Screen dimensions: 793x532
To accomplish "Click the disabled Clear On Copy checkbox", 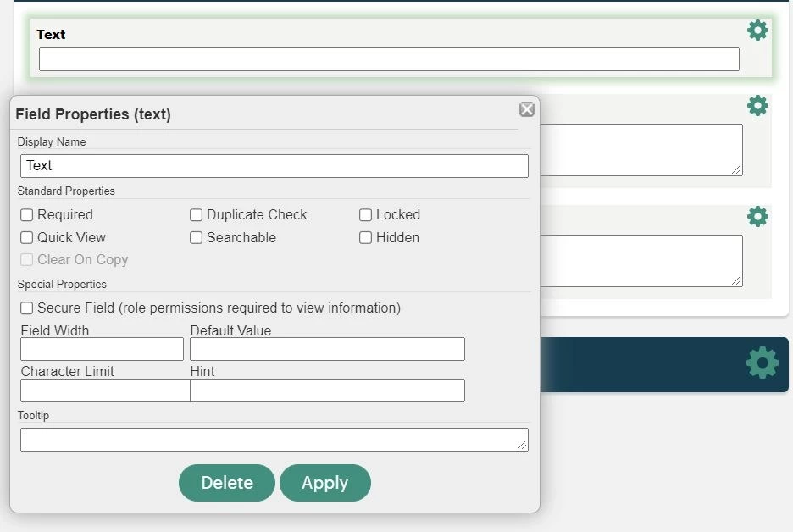I will click(x=27, y=259).
